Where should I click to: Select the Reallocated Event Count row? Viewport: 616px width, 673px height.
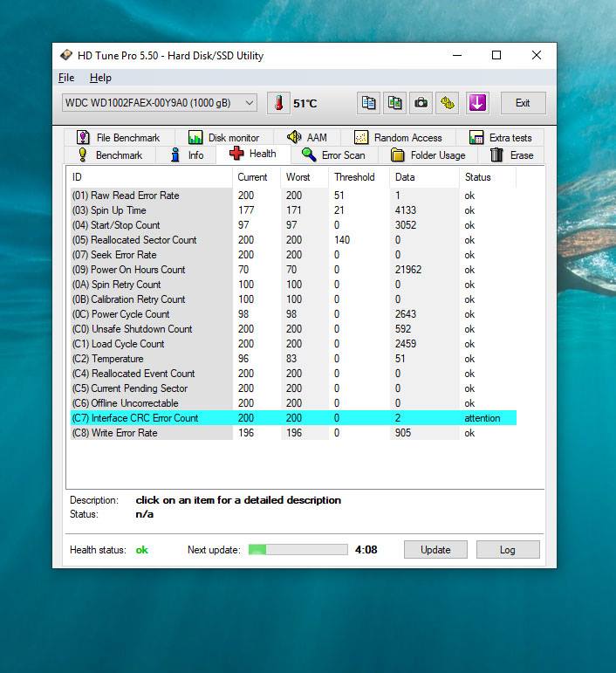click(293, 374)
